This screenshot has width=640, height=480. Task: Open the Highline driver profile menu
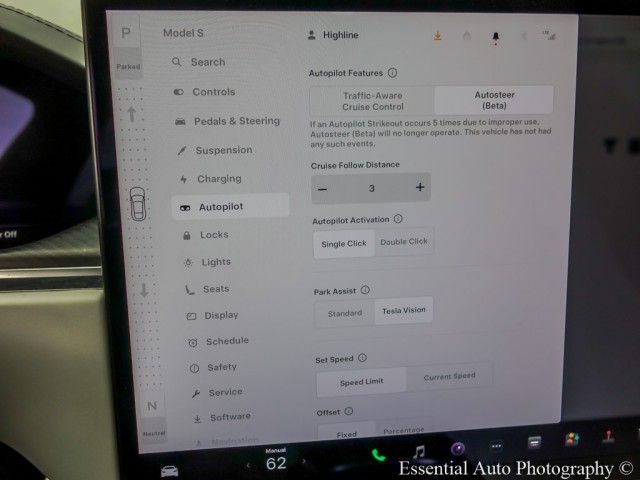[x=334, y=35]
